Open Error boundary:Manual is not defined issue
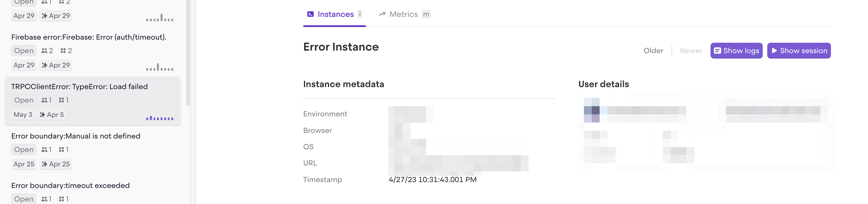The height and width of the screenshot is (204, 868). coord(76,136)
